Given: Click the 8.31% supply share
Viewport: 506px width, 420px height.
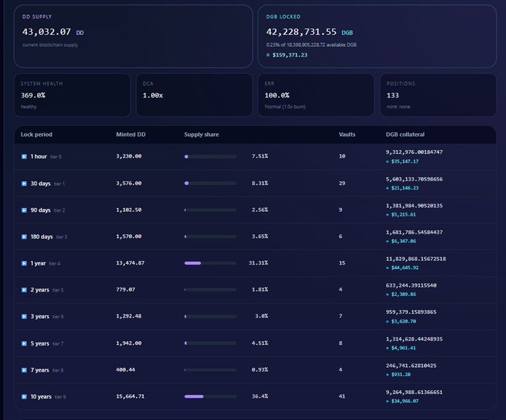Looking at the screenshot, I should (x=260, y=183).
